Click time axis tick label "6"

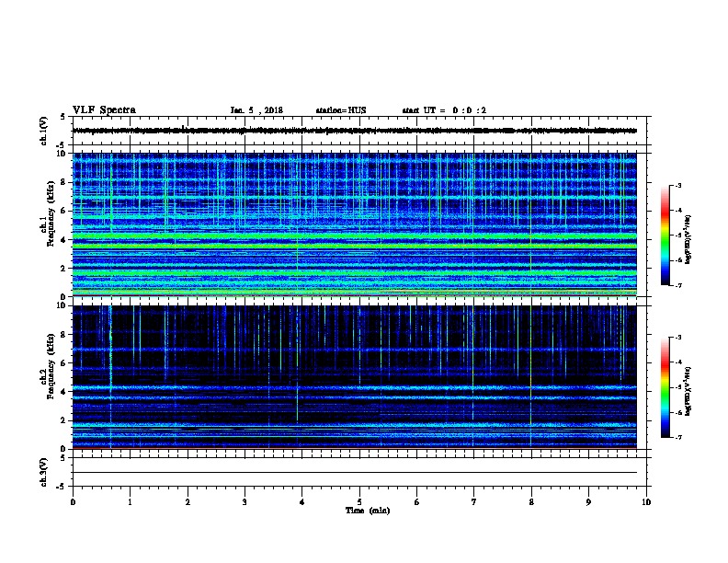click(416, 501)
